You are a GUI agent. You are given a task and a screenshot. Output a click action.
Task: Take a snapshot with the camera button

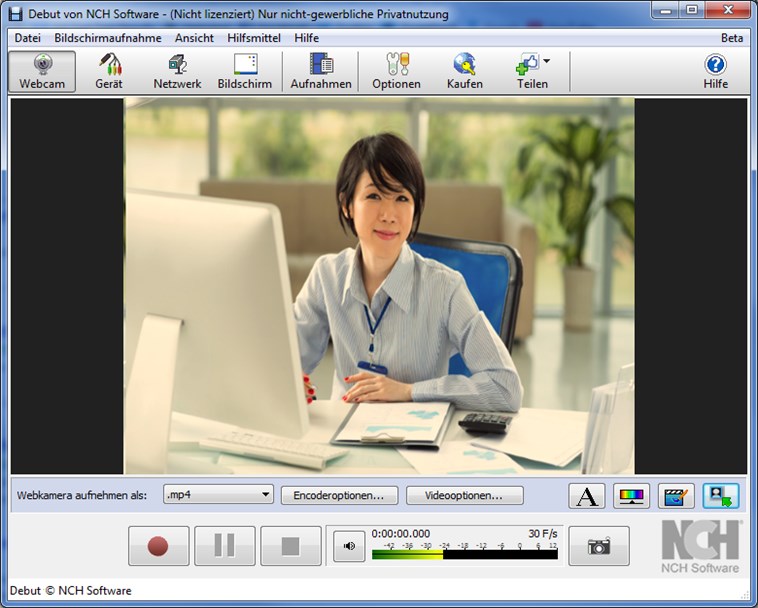599,546
